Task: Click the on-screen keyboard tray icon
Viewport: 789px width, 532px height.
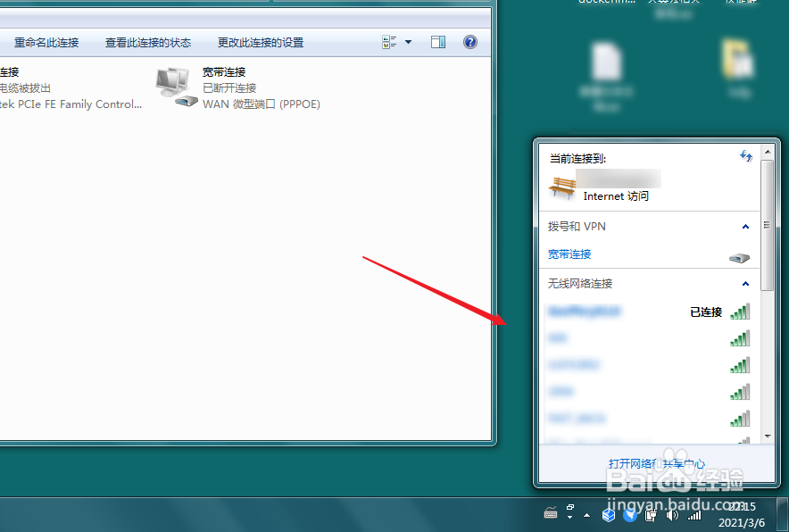Action: click(x=551, y=514)
